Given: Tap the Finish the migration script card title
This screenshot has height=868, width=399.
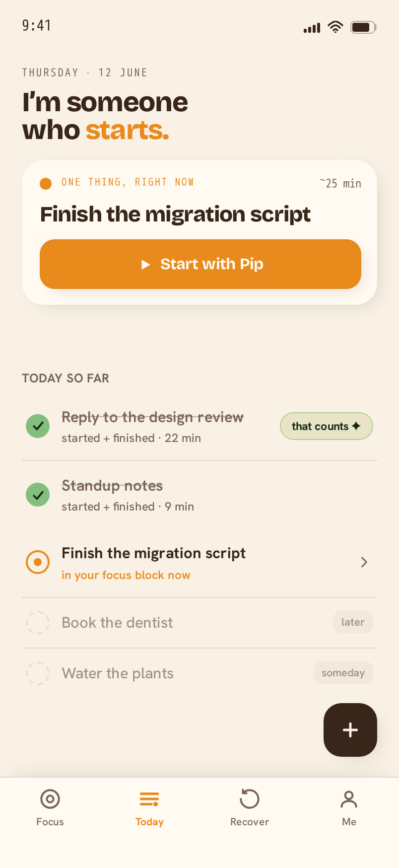Looking at the screenshot, I should [175, 215].
